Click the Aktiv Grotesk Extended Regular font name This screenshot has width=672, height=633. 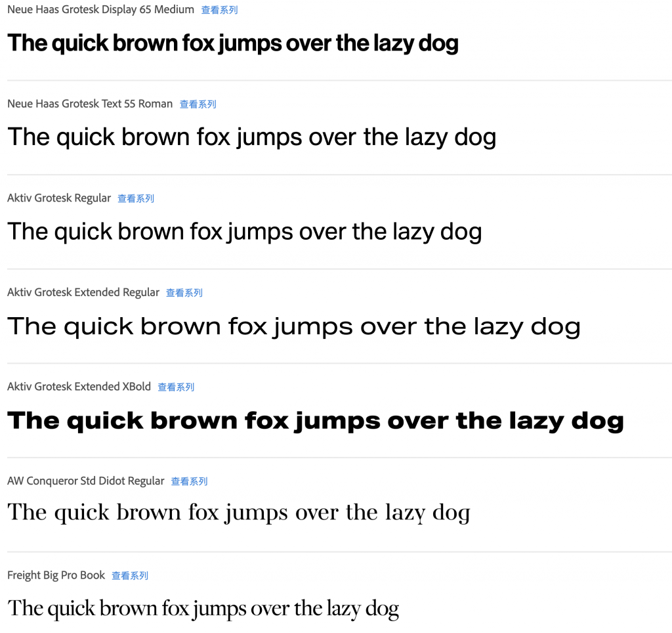coord(83,292)
